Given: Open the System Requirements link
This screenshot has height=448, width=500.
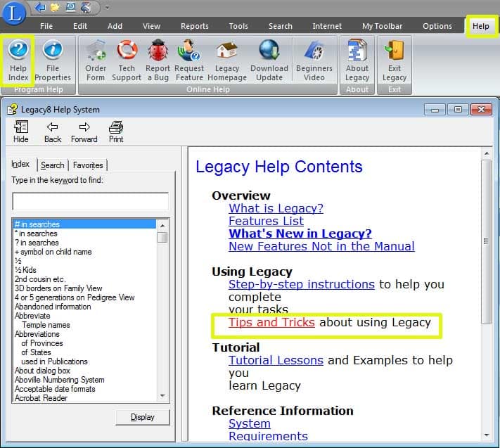Looking at the screenshot, I should coord(268,430).
